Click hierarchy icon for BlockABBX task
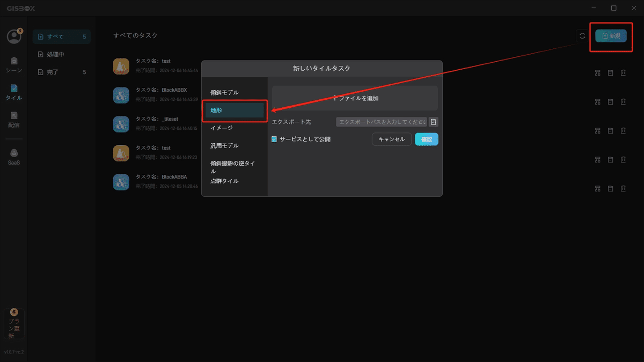This screenshot has width=644, height=362. point(597,102)
